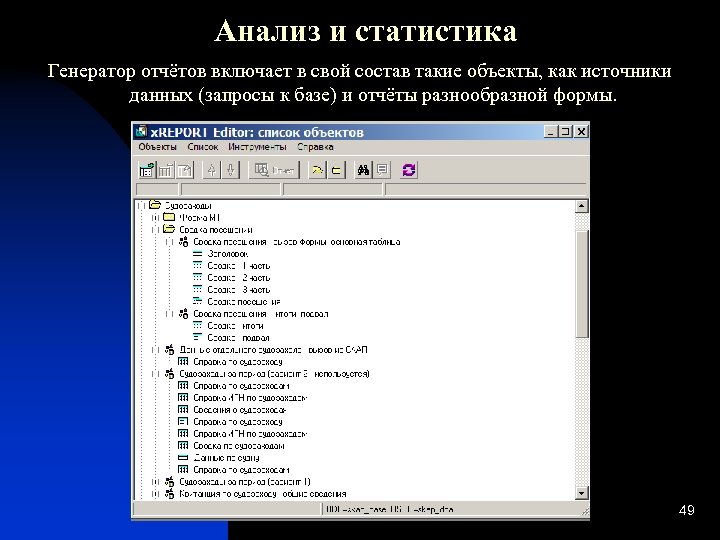The image size is (720, 540).
Task: Click query icon of Судозаходы за период (вариант 1)
Action: pyautogui.click(x=169, y=482)
